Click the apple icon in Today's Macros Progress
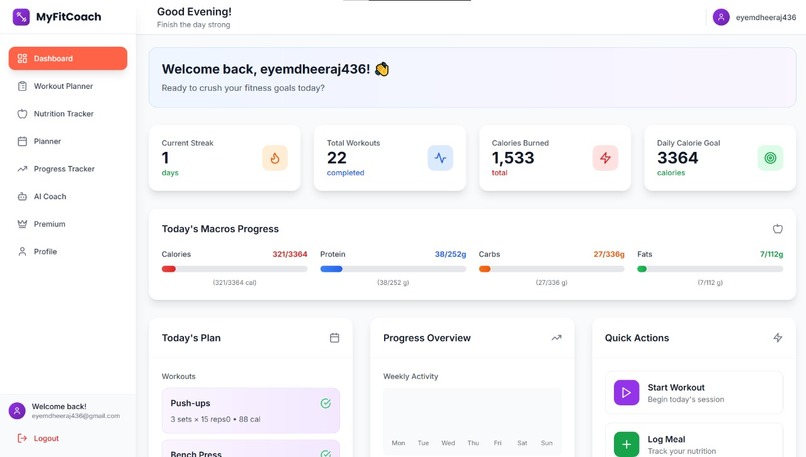806x457 pixels. (778, 229)
